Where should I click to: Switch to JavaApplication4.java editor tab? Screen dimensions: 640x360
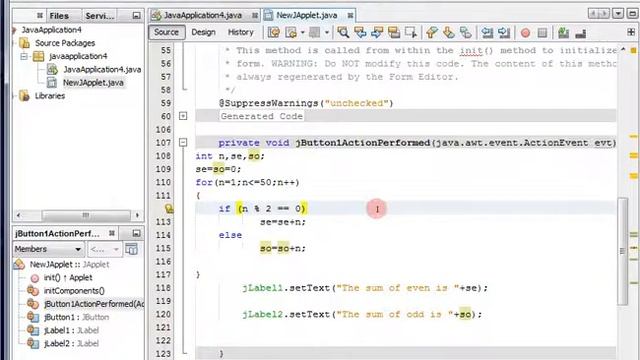tap(203, 16)
